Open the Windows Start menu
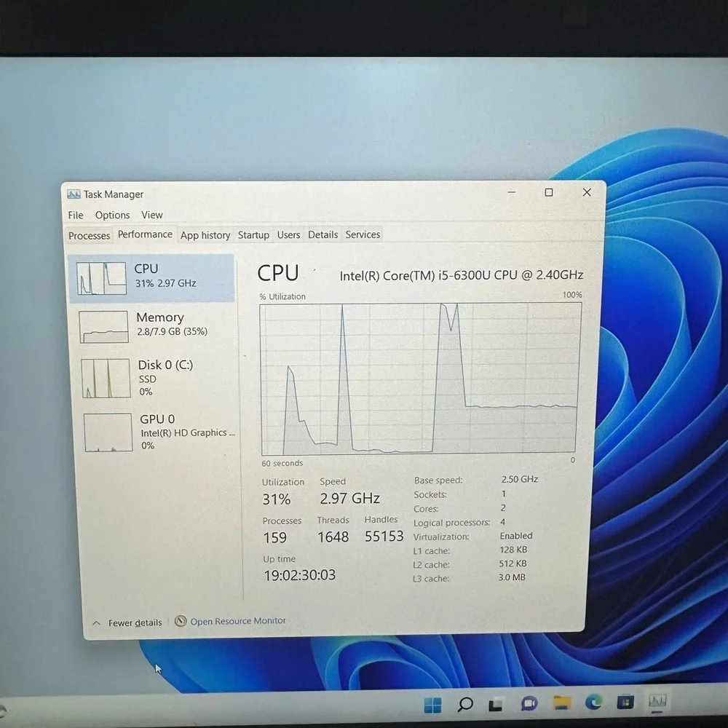The width and height of the screenshot is (728, 728). click(x=432, y=705)
